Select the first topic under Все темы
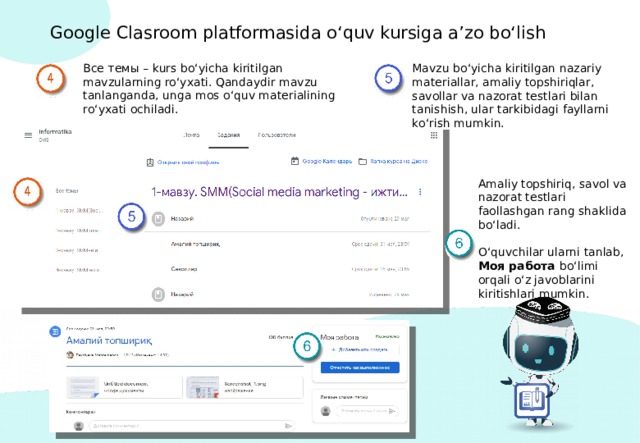This screenshot has height=443, width=640. tap(79, 211)
